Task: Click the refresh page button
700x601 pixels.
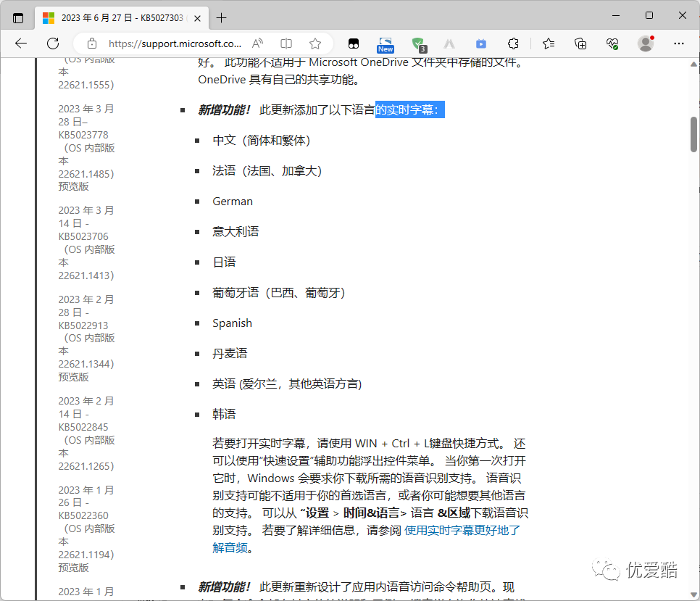Action: coord(52,43)
